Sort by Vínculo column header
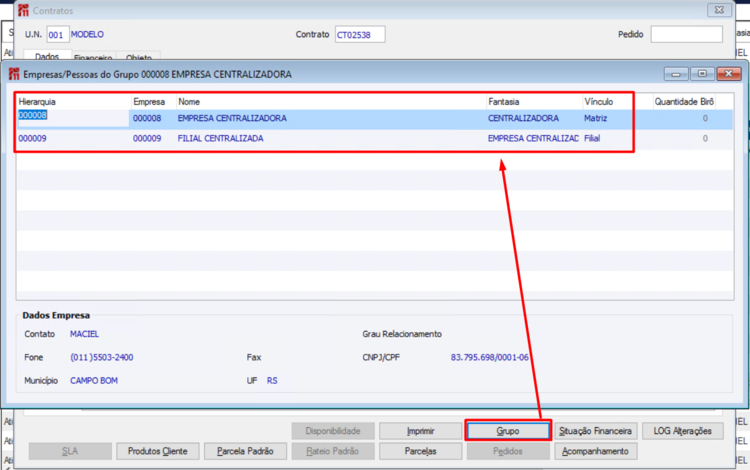Screen dimensions: 750x470 pyautogui.click(x=598, y=102)
